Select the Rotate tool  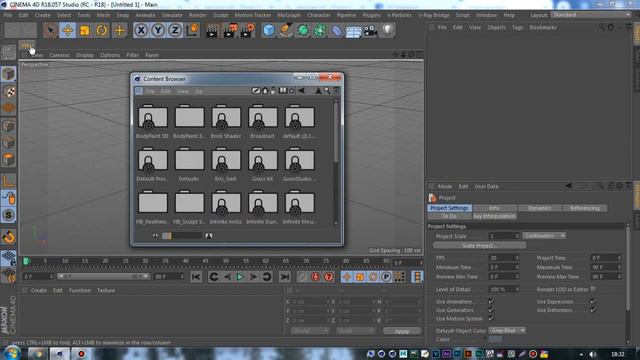point(102,30)
